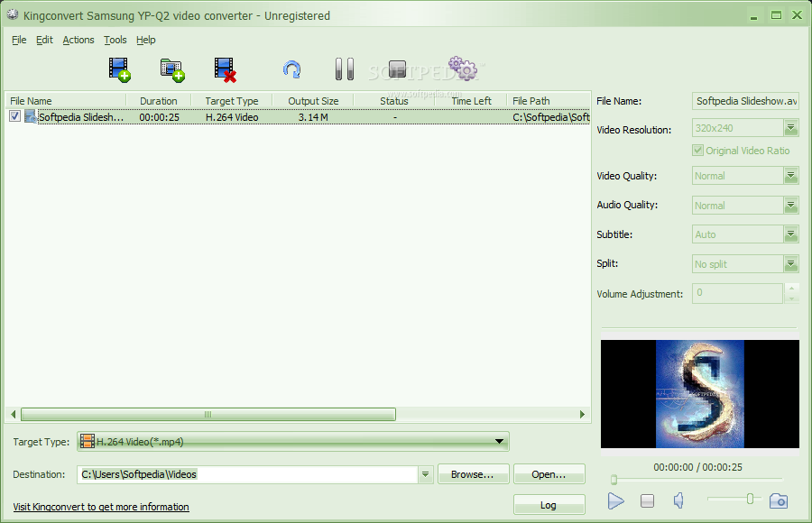Click the Log button
This screenshot has height=523, width=812.
coord(549,504)
